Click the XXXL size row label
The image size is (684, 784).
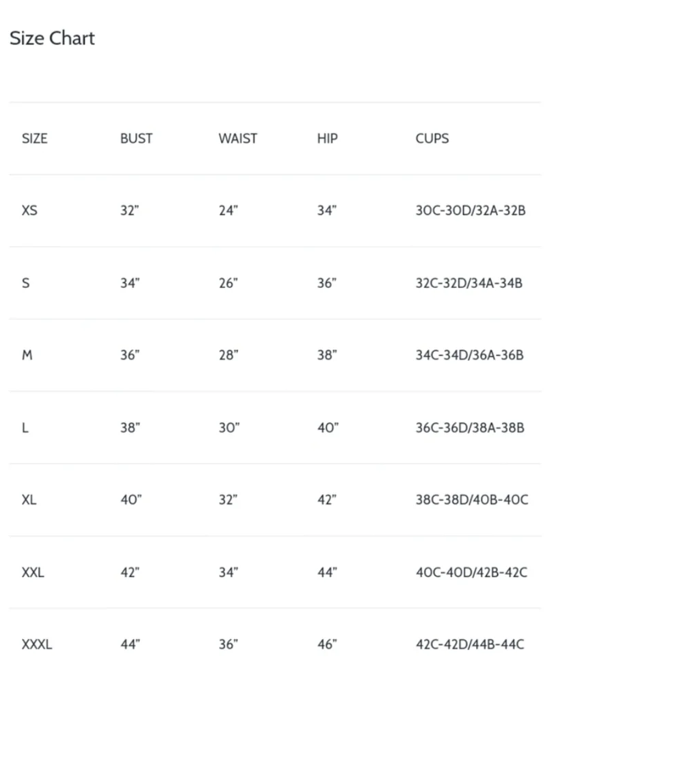coord(37,644)
